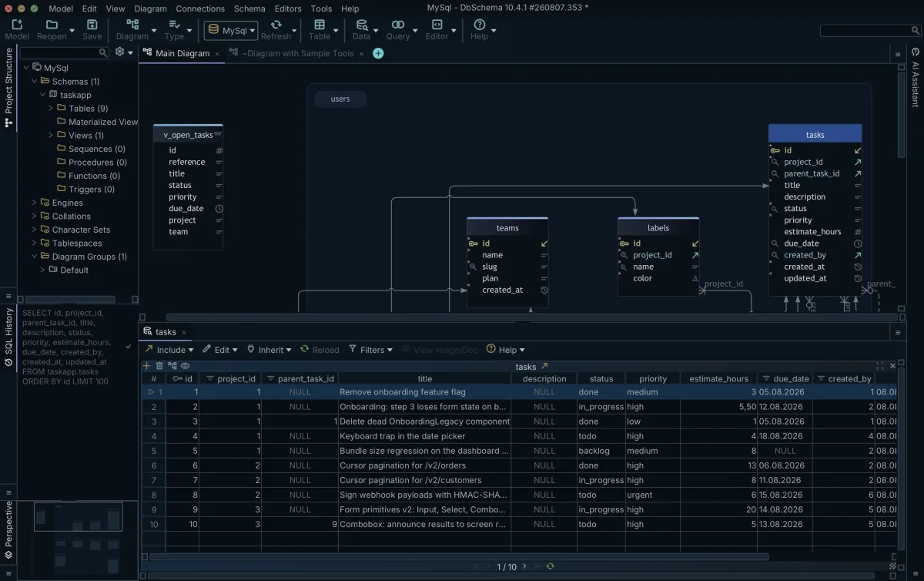Open the AI Assistant side panel
This screenshot has height=581, width=924.
coord(916,77)
